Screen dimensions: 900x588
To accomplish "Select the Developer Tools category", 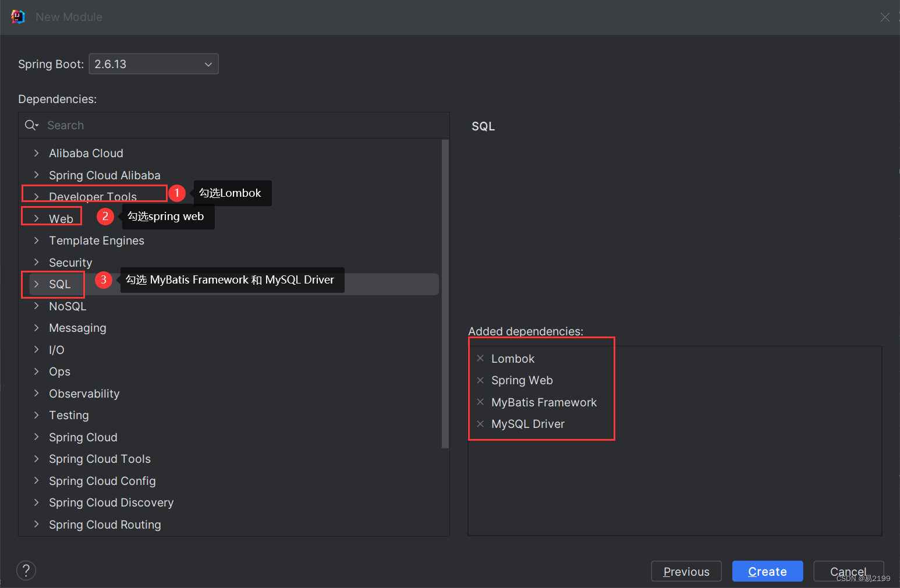I will 93,197.
